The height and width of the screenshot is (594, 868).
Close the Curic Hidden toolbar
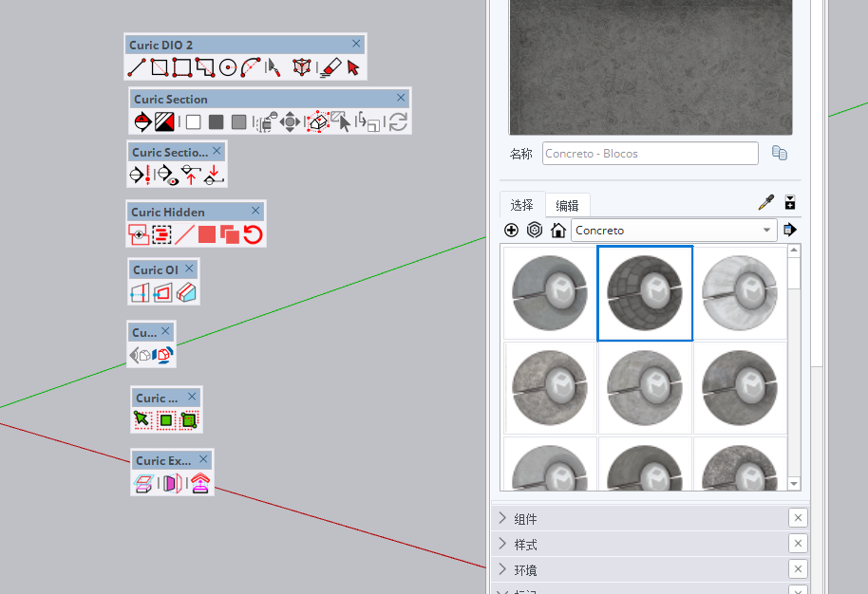click(255, 211)
